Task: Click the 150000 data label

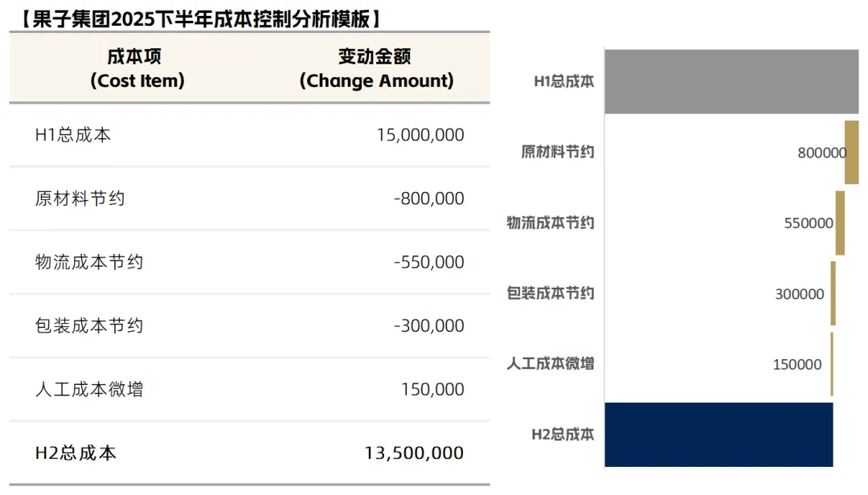Action: click(x=797, y=364)
